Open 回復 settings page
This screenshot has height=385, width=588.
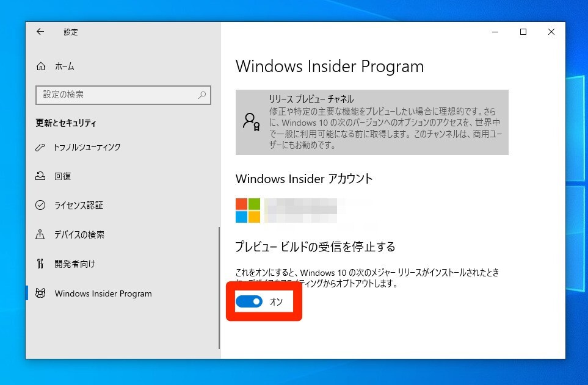coord(63,176)
